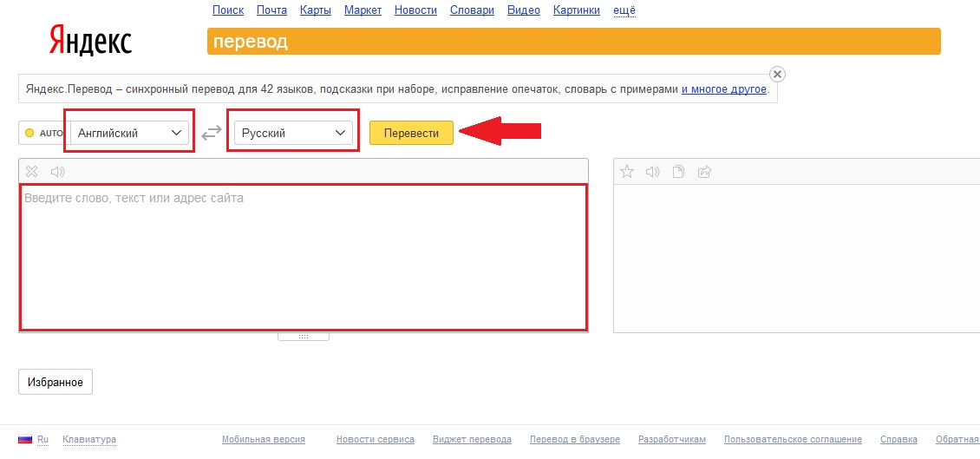Open the Перевод в браузере footer link

point(575,440)
